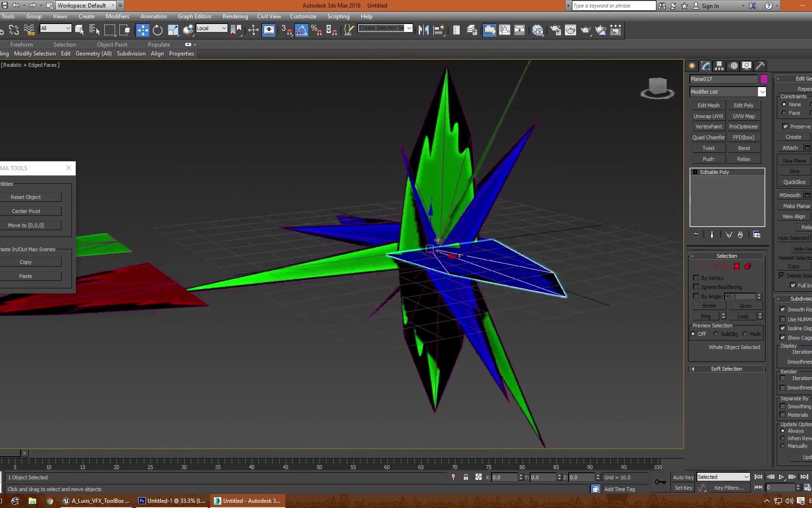Open the Rendering menu
The height and width of the screenshot is (508, 812).
click(235, 16)
